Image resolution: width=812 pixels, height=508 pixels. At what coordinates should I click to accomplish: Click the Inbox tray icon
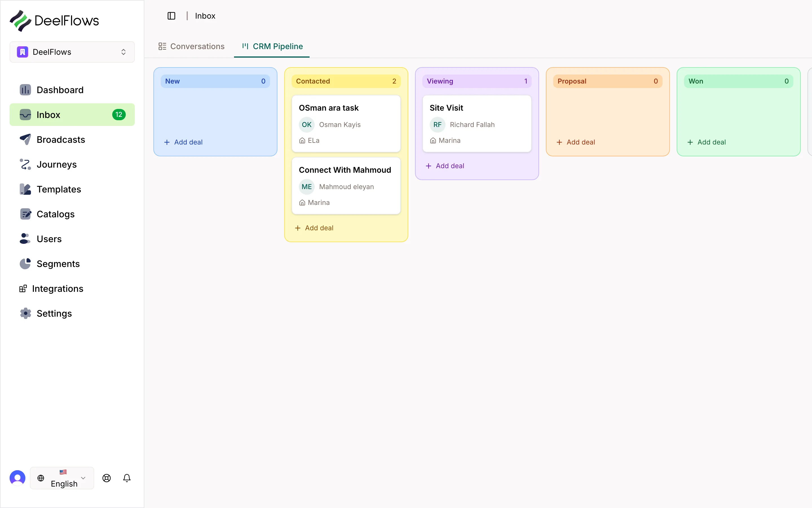[25, 115]
